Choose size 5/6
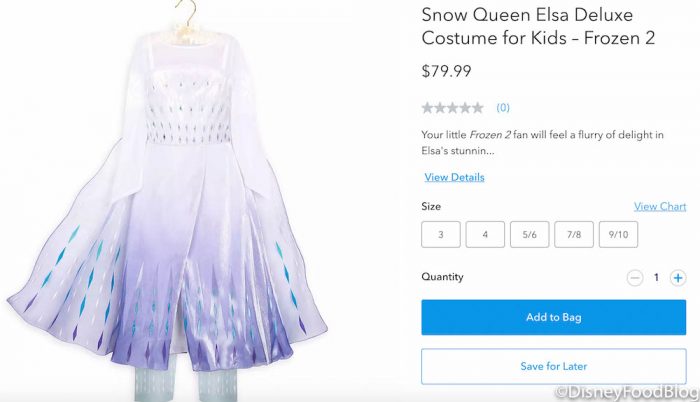The height and width of the screenshot is (402, 700). pyautogui.click(x=529, y=235)
